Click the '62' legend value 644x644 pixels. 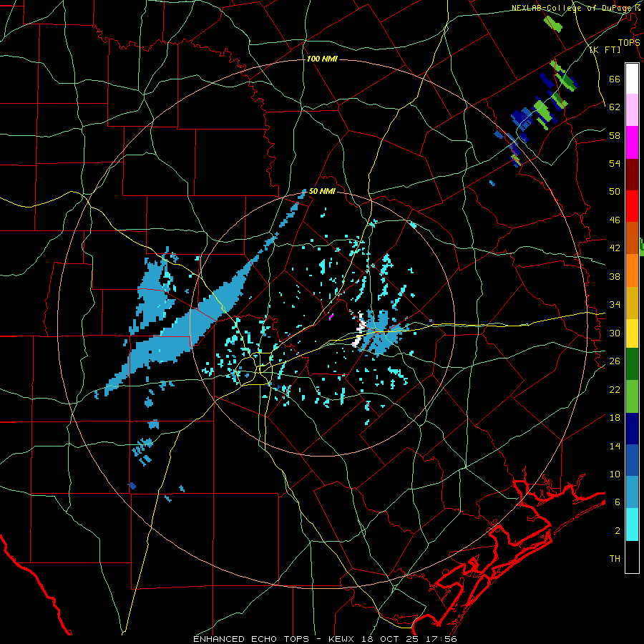click(x=615, y=107)
